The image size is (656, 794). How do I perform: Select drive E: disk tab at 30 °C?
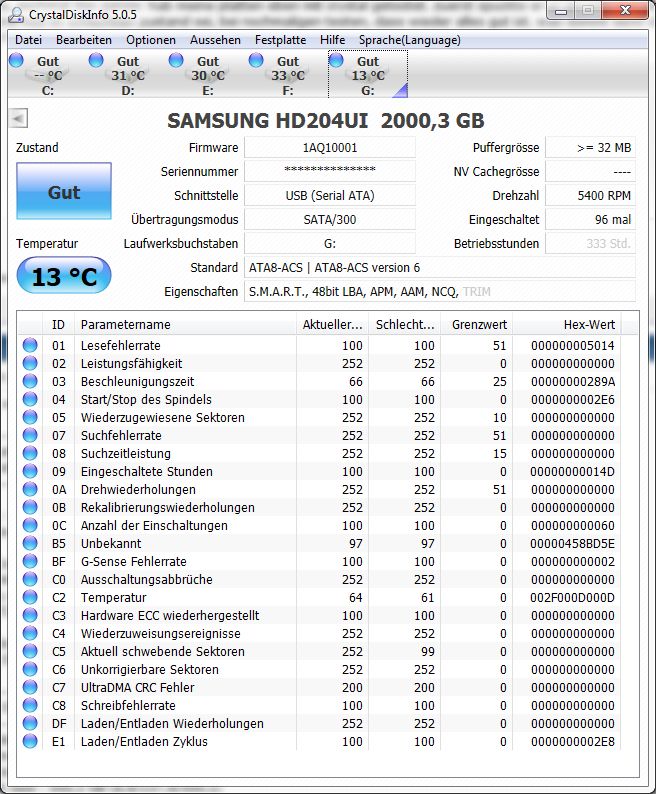[x=208, y=75]
